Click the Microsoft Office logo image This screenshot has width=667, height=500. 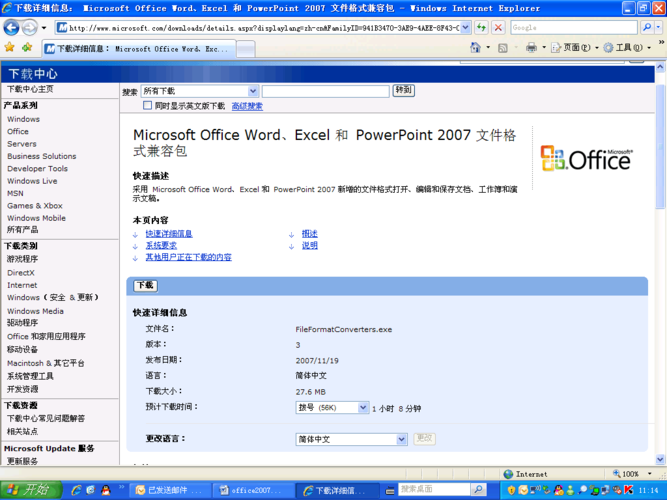[x=586, y=158]
